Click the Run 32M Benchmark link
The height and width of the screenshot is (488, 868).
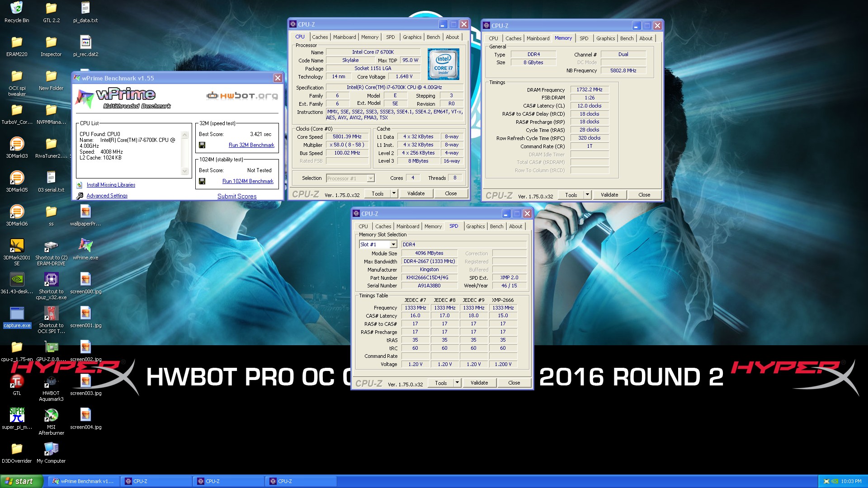[x=251, y=145]
